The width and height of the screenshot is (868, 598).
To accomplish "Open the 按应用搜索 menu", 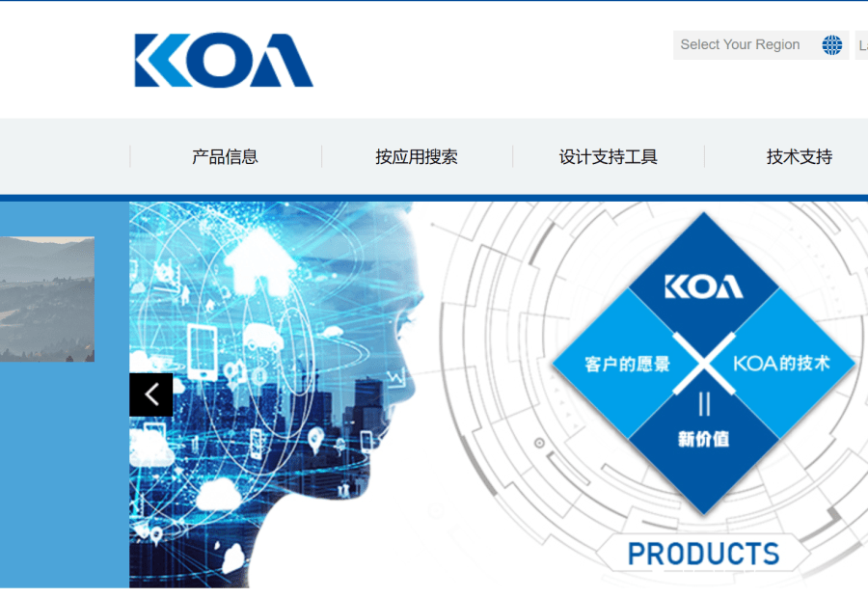I will pyautogui.click(x=417, y=156).
